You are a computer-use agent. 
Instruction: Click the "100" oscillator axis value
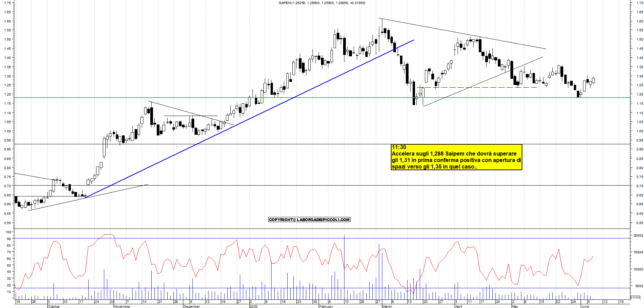click(x=8, y=232)
